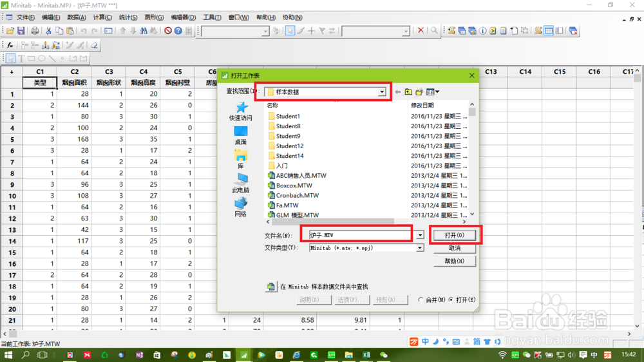Click the Print toolbar icon
The image size is (644, 362).
click(35, 31)
